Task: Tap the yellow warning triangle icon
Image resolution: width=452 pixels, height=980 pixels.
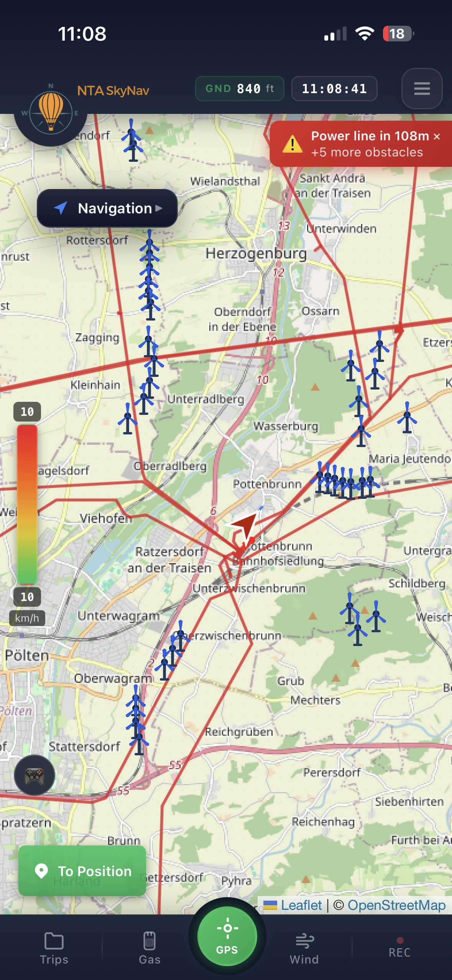Action: (x=293, y=144)
